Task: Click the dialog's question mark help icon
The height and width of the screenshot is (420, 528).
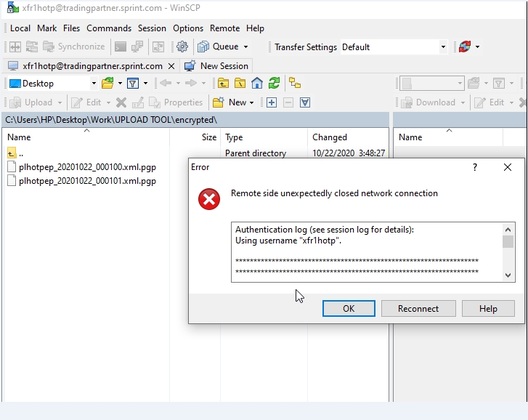Action: point(475,167)
